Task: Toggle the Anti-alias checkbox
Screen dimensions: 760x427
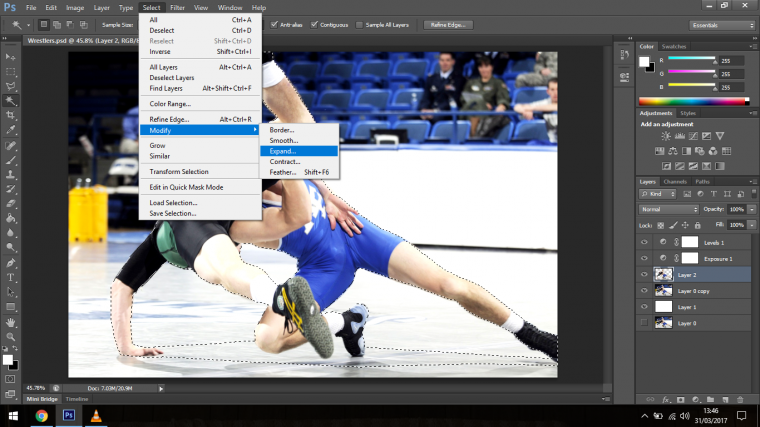Action: click(x=274, y=25)
